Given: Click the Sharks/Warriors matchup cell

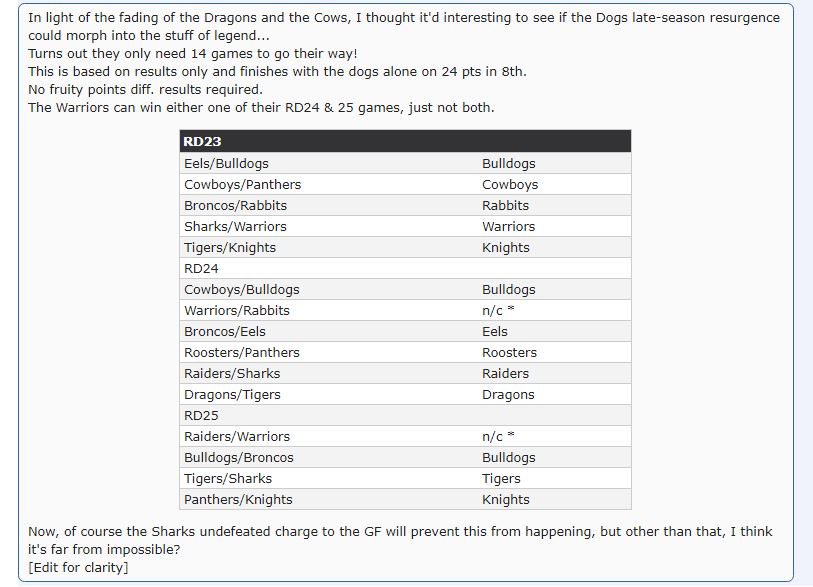Looking at the screenshot, I should click(235, 226).
